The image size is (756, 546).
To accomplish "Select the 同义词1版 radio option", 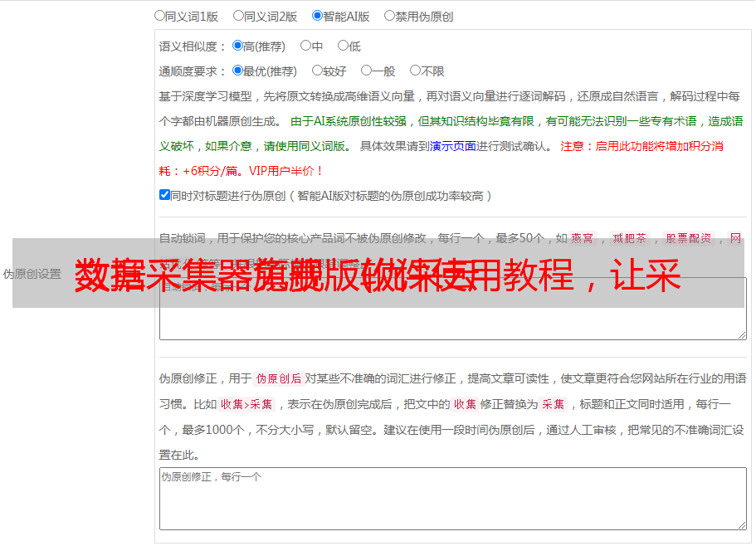I will tap(159, 15).
